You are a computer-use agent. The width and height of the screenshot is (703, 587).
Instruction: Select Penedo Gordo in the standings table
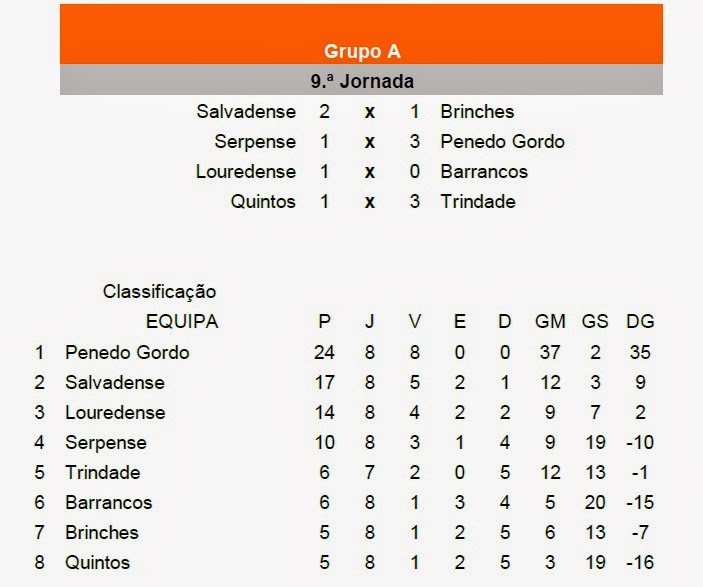[127, 352]
